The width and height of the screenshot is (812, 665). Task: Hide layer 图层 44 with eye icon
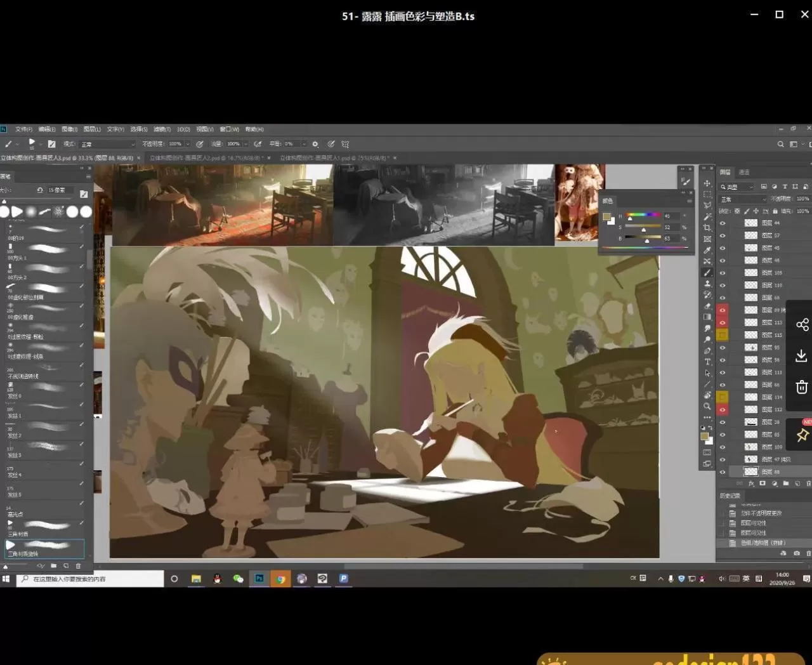point(723,223)
